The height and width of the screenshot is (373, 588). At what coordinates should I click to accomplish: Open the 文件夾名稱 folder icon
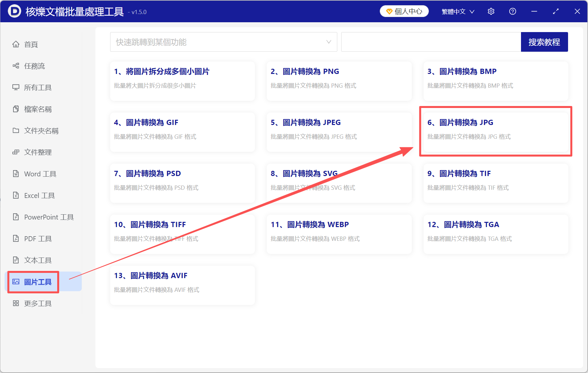click(16, 131)
